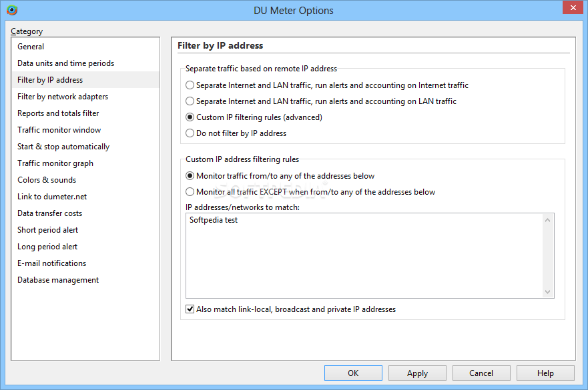588x390 pixels.
Task: Open Start & stop automatically category
Action: [85, 147]
